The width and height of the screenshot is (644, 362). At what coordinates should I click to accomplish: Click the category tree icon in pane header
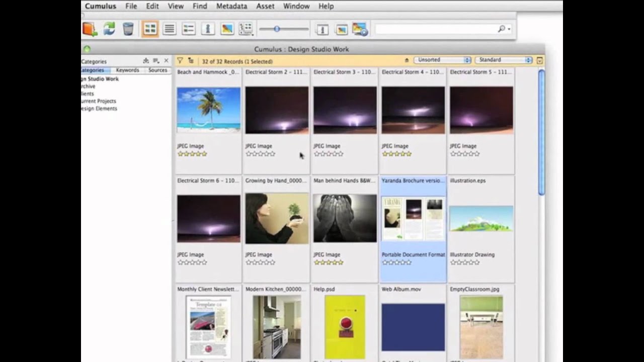click(x=146, y=61)
